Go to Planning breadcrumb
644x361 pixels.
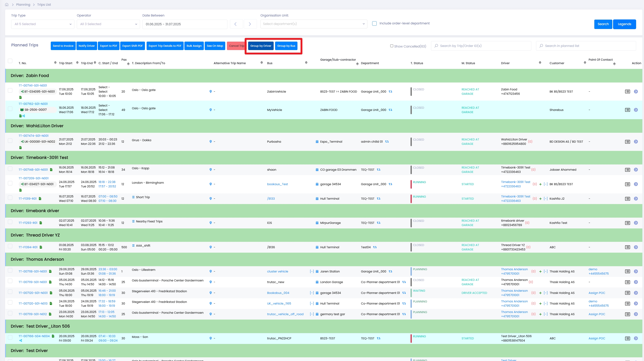23,5
